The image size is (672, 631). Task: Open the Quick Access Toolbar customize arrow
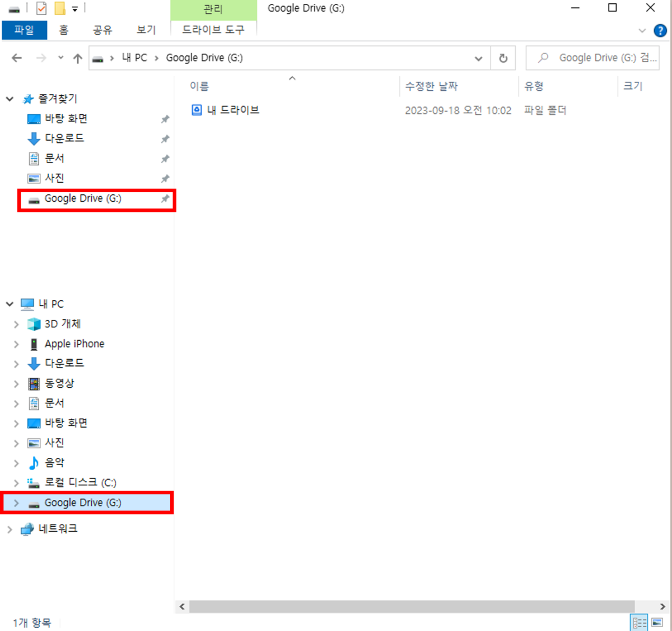coord(75,9)
